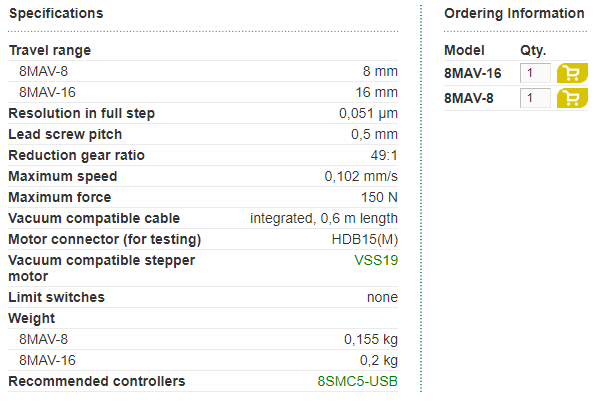
Task: Open the VSS19 stepper motor link
Action: click(376, 260)
